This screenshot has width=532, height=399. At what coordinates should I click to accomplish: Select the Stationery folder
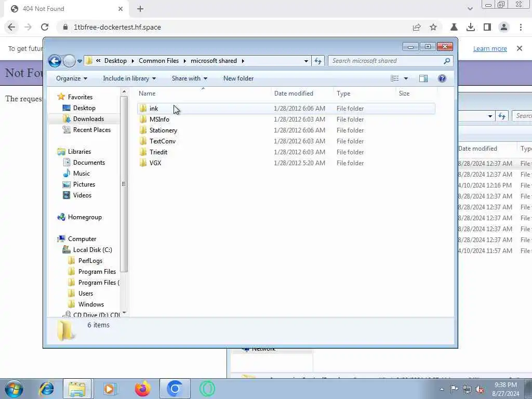[286, 130]
